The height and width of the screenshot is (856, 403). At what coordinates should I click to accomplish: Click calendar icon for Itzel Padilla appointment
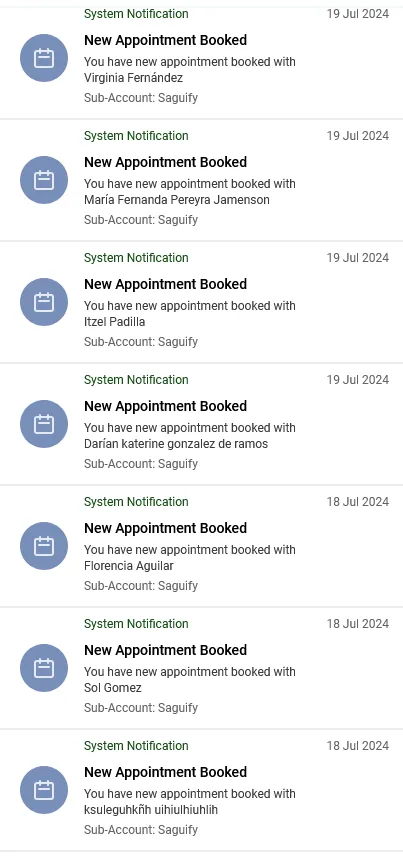click(44, 302)
